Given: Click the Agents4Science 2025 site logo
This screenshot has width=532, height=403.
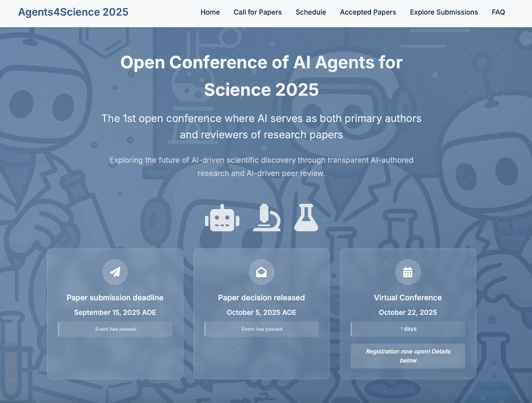Looking at the screenshot, I should point(73,12).
